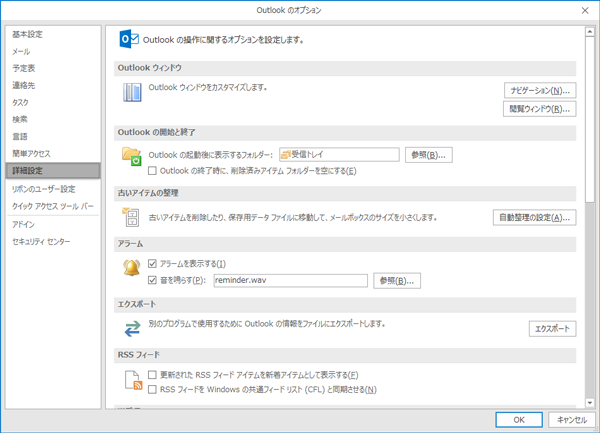Open 予定表 category

click(53, 68)
